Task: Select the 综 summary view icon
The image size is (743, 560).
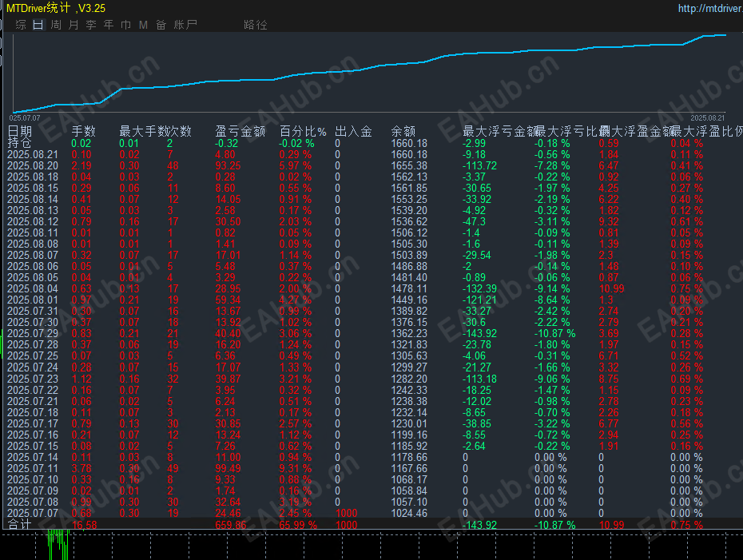Action: pyautogui.click(x=20, y=25)
